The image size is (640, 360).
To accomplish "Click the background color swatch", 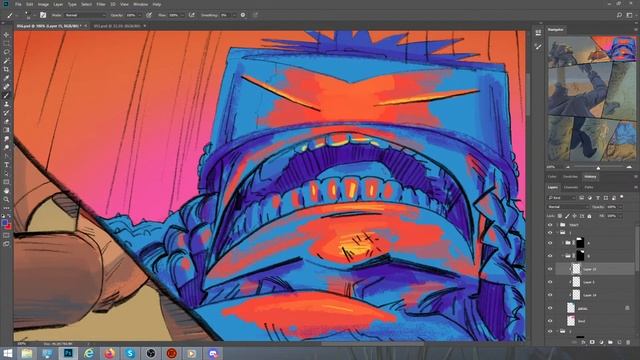I will tap(9, 227).
